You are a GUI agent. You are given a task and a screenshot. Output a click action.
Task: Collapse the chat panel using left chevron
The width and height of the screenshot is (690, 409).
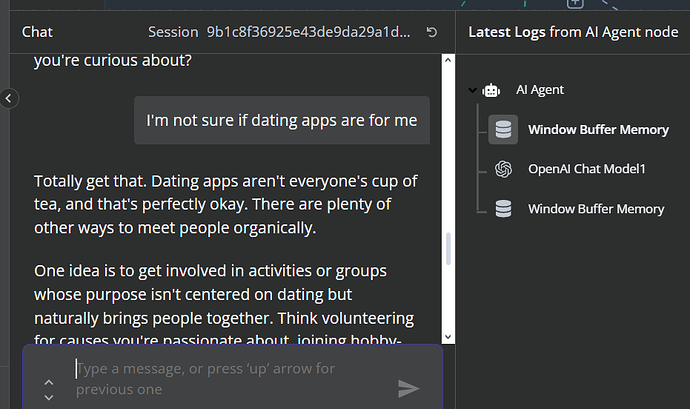coord(9,98)
